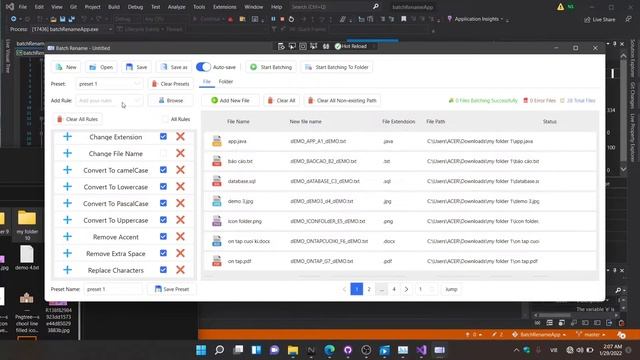
Task: Click plus icon beside Convert To Uppercase
Action: tap(68, 220)
